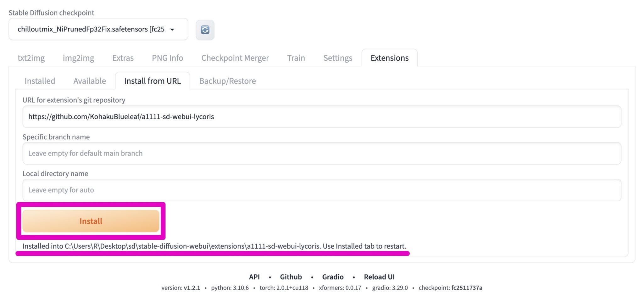Open the PNG Info tab
This screenshot has height=304, width=644.
click(167, 58)
